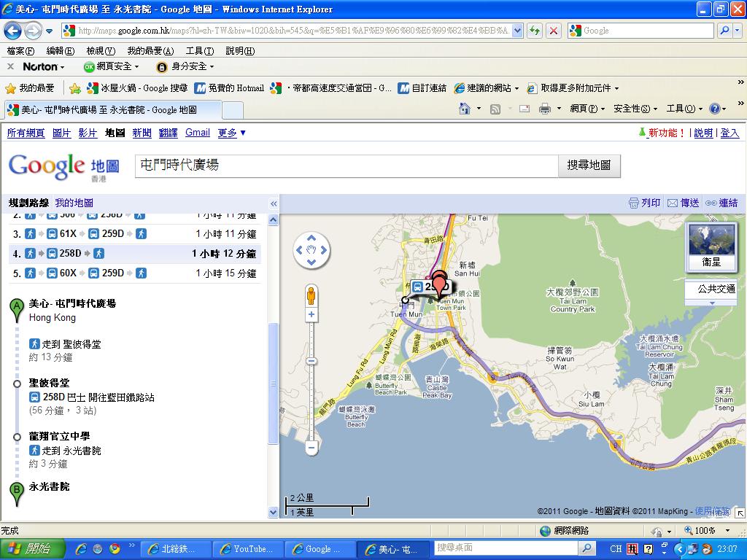747x560 pixels.
Task: Click the Add to Favorites star icon
Action: pos(75,88)
